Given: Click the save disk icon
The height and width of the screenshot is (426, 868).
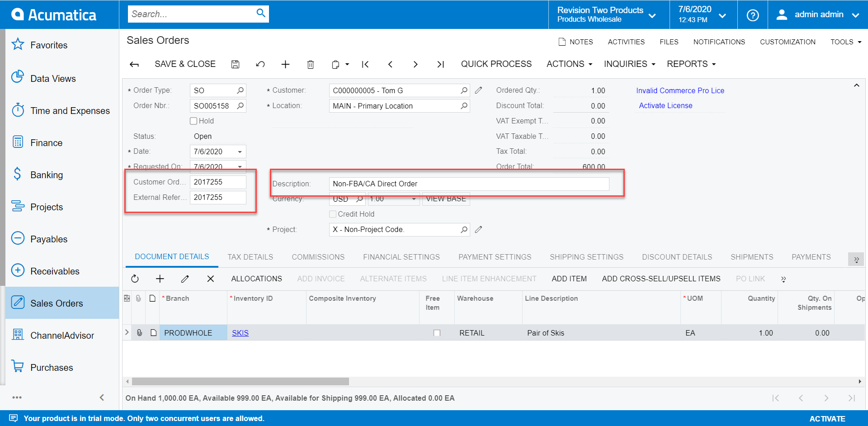Looking at the screenshot, I should coord(235,64).
